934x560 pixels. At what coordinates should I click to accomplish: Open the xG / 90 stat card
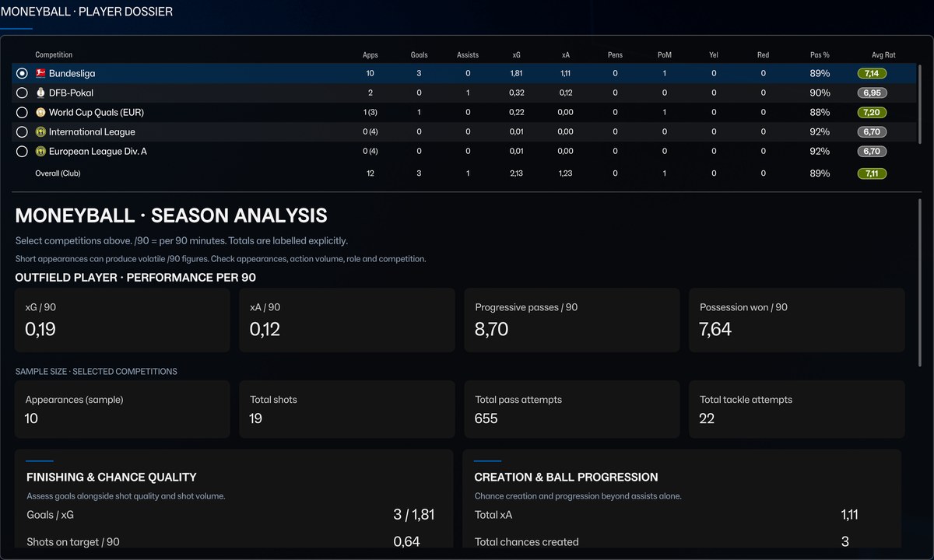click(x=122, y=320)
